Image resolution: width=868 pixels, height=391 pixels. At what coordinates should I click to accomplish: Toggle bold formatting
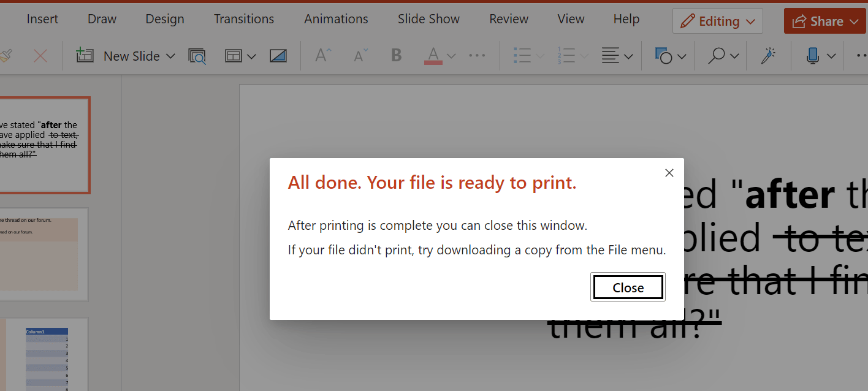pyautogui.click(x=396, y=56)
